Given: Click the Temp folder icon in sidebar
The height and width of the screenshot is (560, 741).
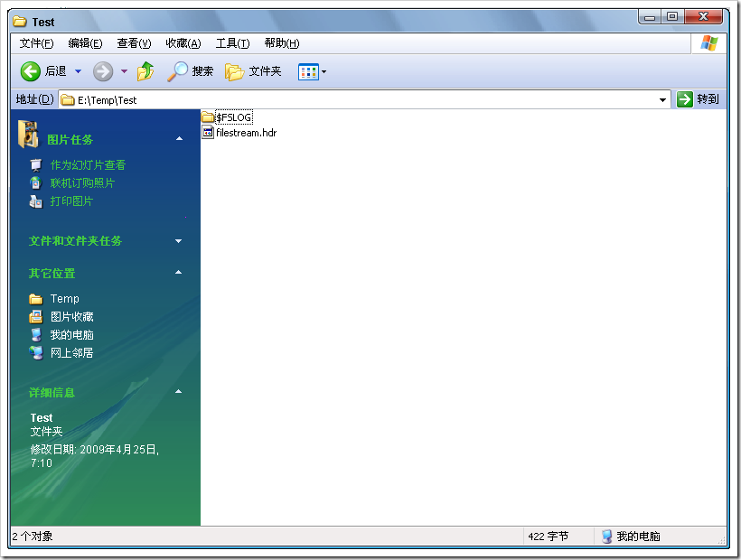Looking at the screenshot, I should [x=36, y=299].
